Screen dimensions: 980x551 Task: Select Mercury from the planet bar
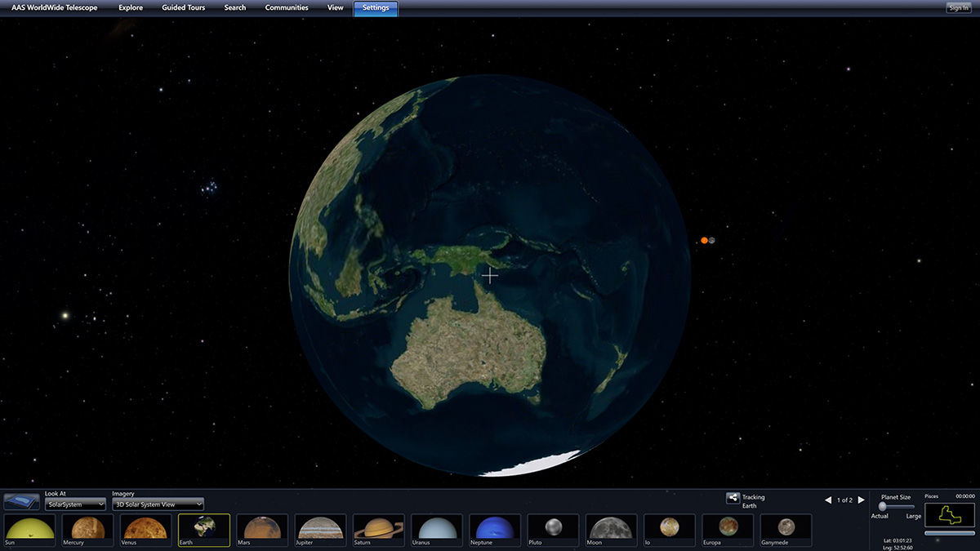[86, 530]
